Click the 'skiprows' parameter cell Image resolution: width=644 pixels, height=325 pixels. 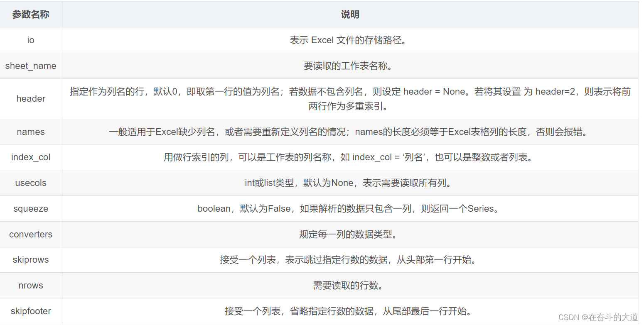click(31, 260)
